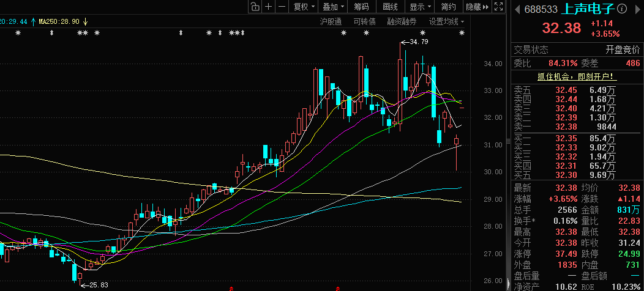Go to next stock with right arrow

(x=637, y=9)
